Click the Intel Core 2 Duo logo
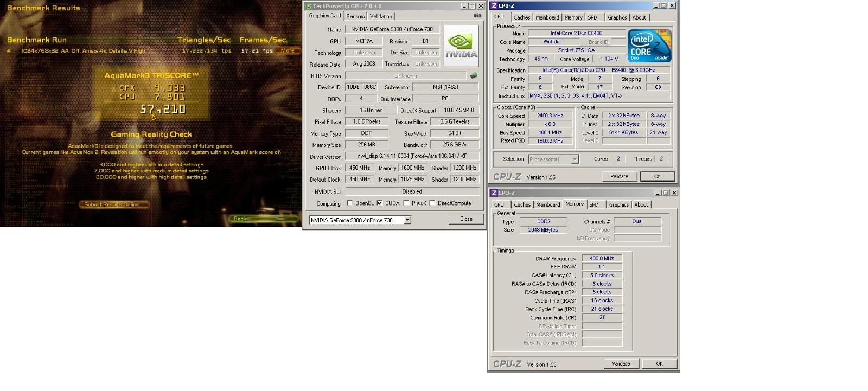The image size is (868, 391). pos(649,46)
